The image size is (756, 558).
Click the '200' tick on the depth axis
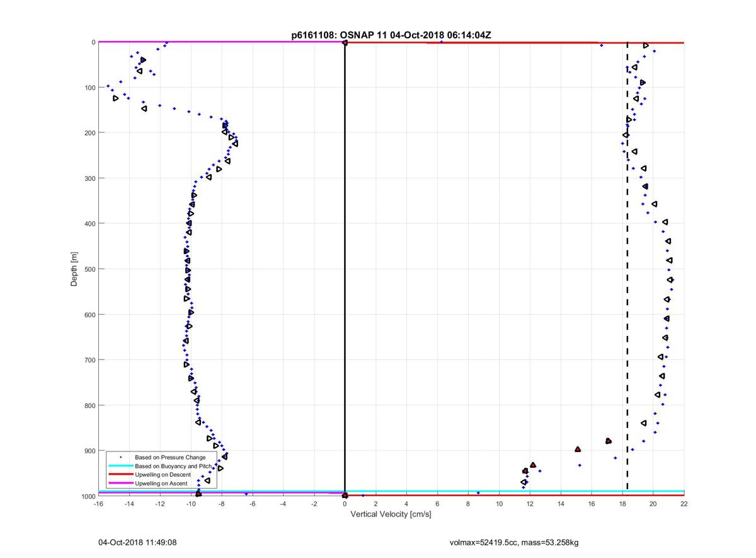[x=89, y=133]
